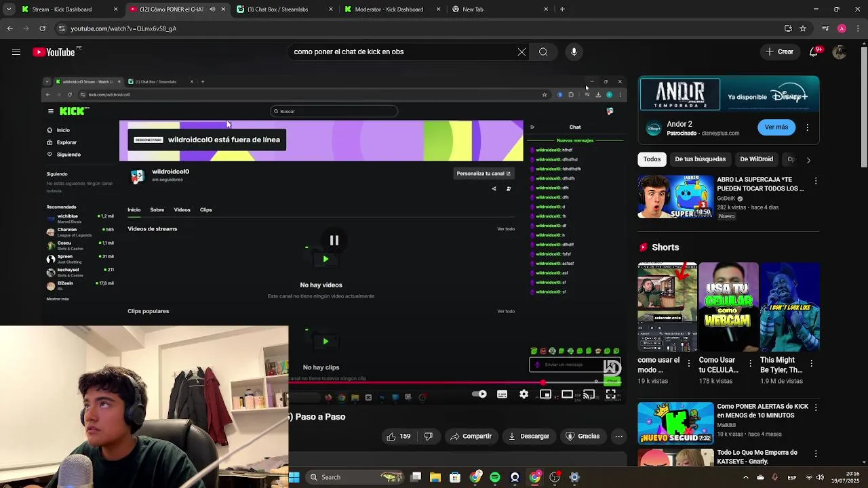The width and height of the screenshot is (868, 488).
Task: Toggle autoplay switch in player
Action: pos(479,394)
